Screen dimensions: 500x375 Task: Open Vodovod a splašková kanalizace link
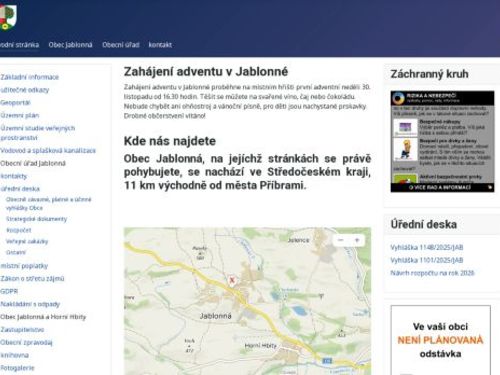pos(48,151)
